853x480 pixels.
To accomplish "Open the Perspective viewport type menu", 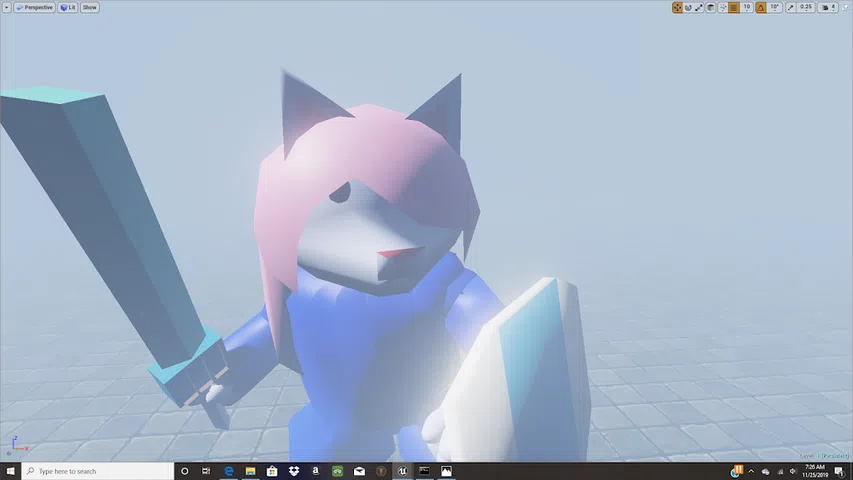I will (x=34, y=8).
